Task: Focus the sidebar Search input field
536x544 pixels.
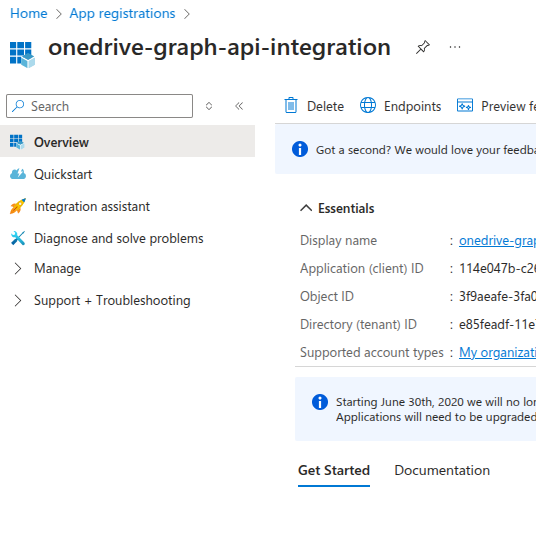Action: 100,106
